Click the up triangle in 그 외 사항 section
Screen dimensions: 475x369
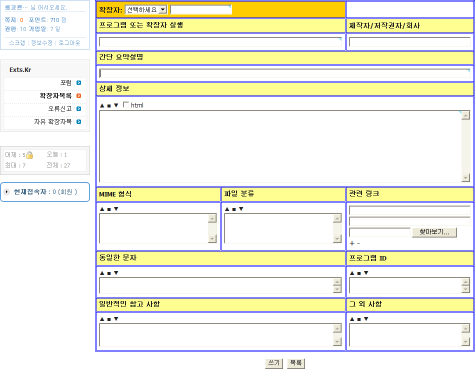pyautogui.click(x=352, y=319)
